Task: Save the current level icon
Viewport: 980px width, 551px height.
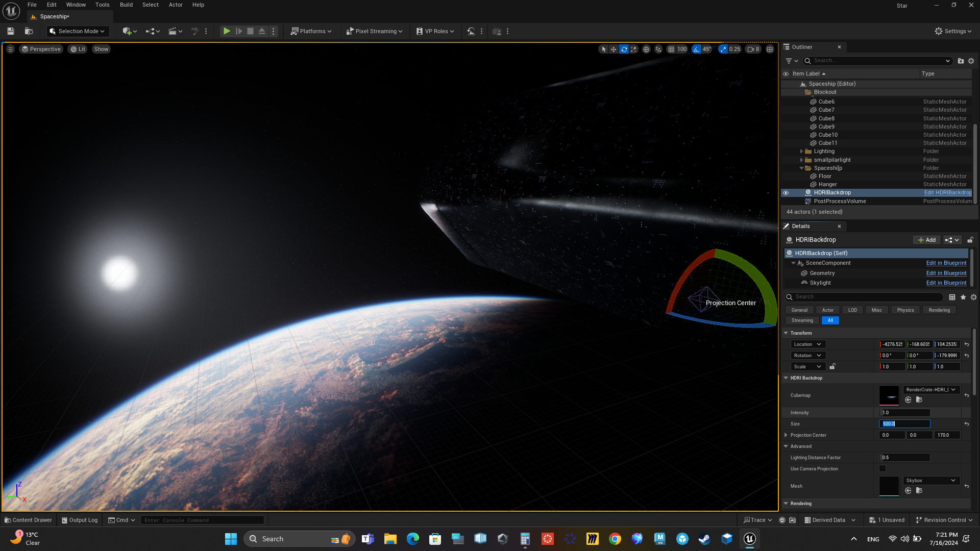Action: point(10,31)
